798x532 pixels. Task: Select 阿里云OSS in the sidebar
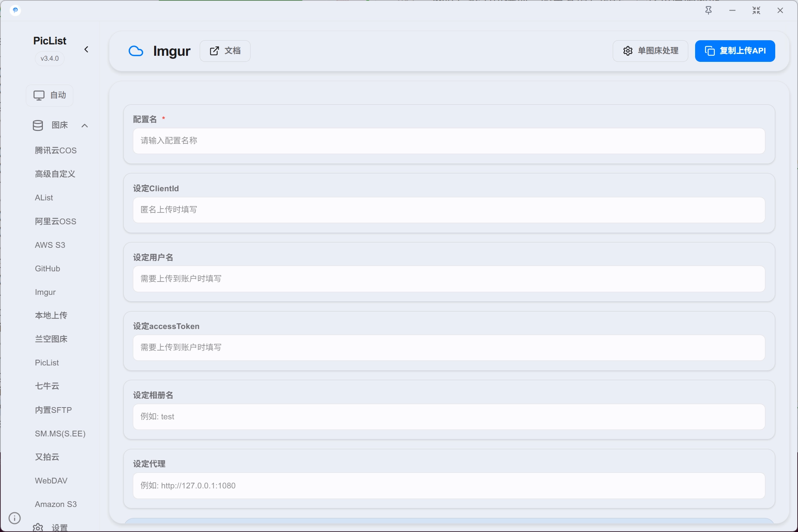pos(55,222)
